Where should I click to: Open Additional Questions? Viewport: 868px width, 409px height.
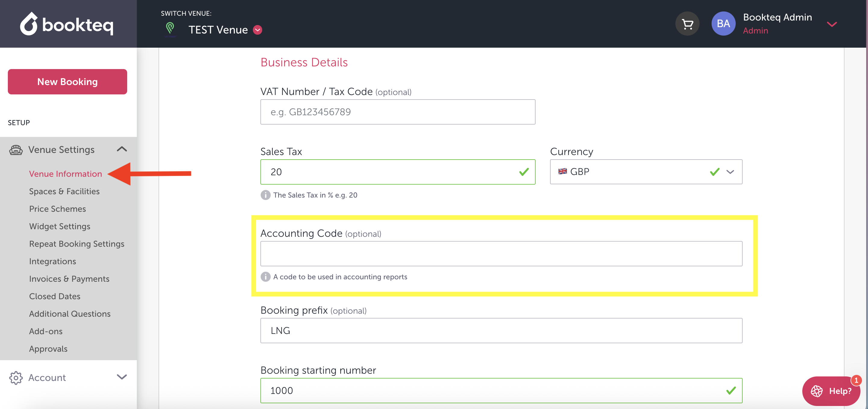click(70, 314)
